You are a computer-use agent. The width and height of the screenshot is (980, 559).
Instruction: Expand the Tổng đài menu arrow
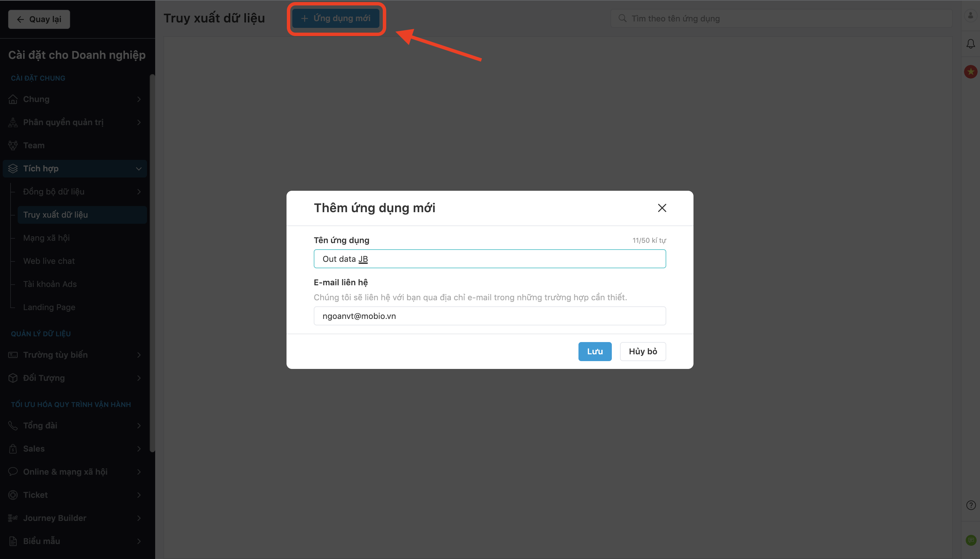(139, 425)
